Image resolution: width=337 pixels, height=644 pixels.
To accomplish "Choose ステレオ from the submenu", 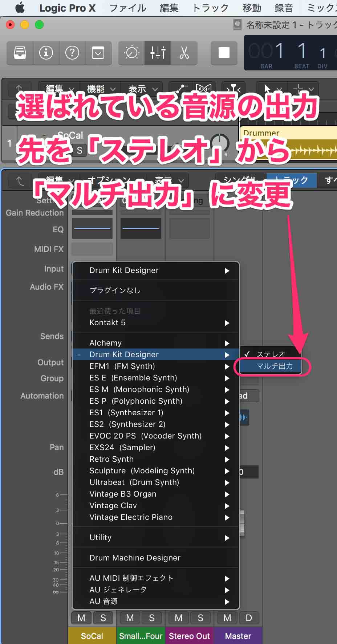I will coord(271,354).
